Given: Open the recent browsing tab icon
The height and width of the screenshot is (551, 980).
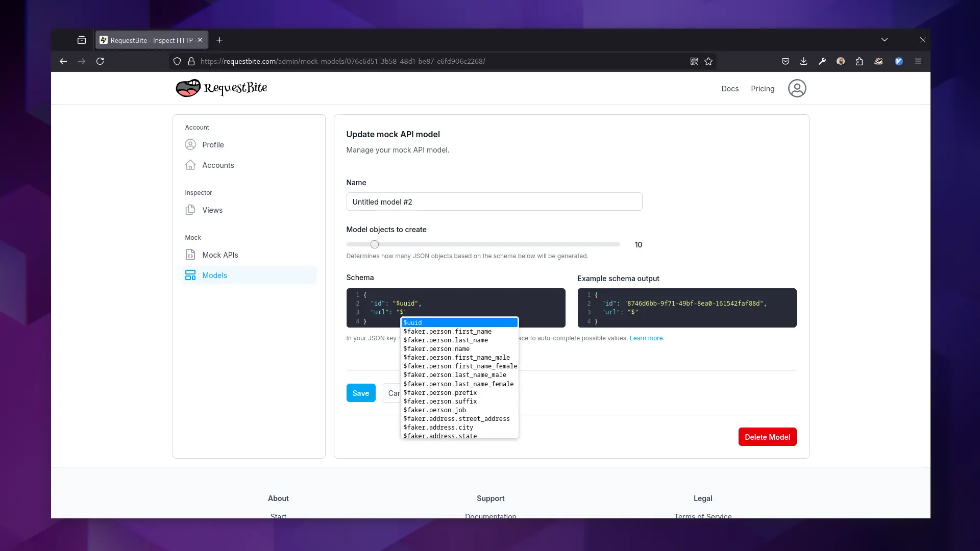Looking at the screenshot, I should tap(82, 40).
